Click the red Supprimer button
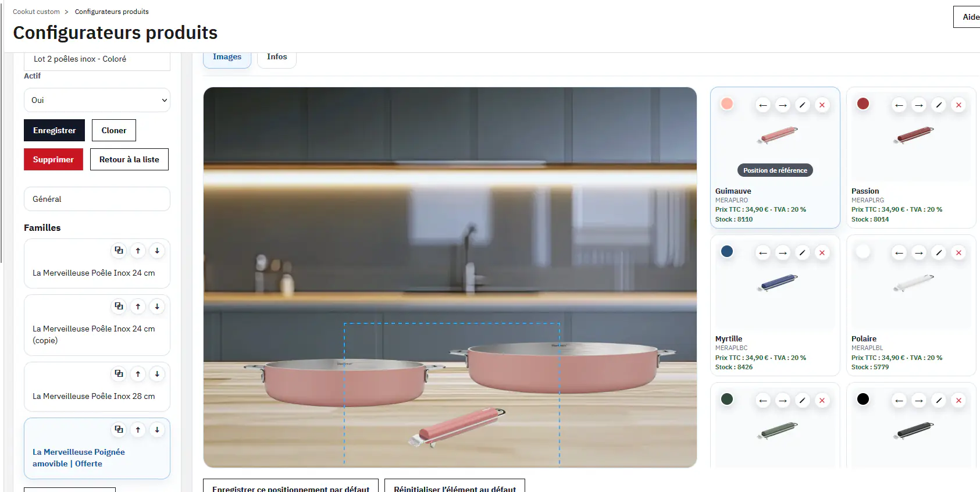This screenshot has width=980, height=492. (x=54, y=159)
